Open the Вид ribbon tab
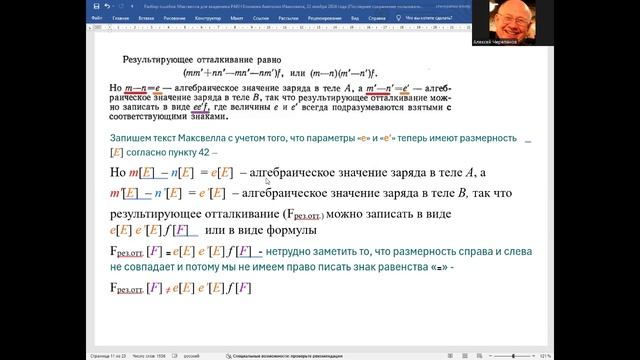Image resolution: width=640 pixels, height=360 pixels. coord(355,18)
